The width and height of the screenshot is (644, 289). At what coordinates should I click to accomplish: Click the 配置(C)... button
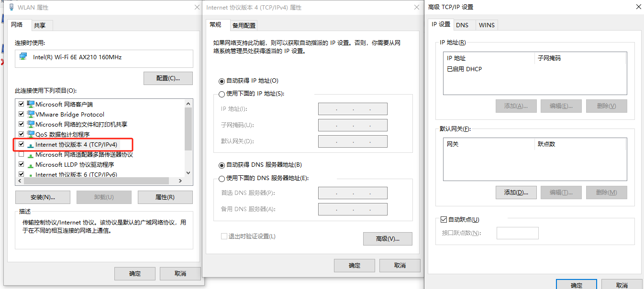tap(168, 78)
